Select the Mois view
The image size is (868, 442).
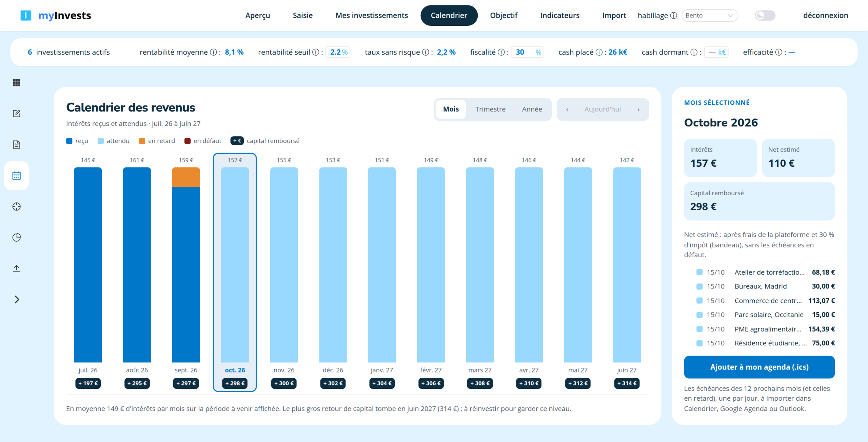451,109
